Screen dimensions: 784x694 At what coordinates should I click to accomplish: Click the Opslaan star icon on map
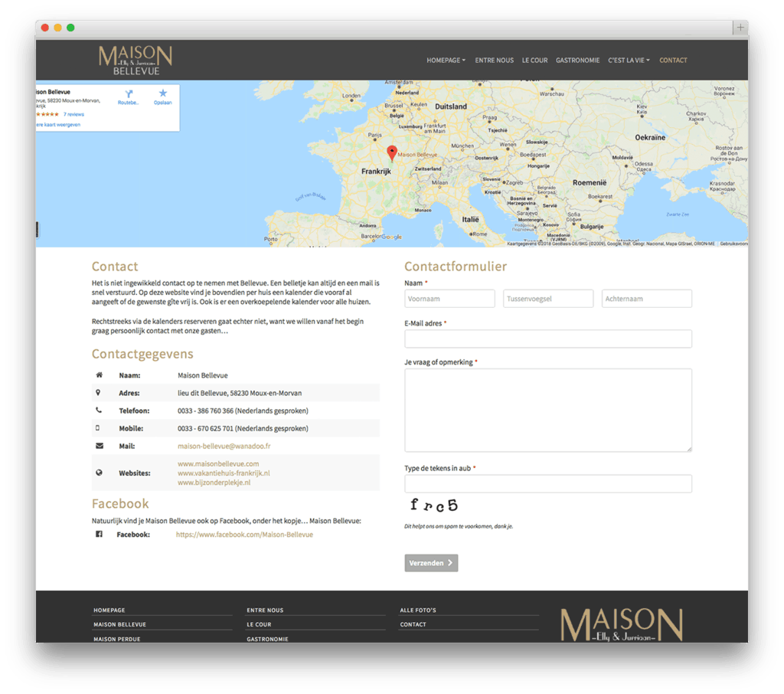coord(162,93)
